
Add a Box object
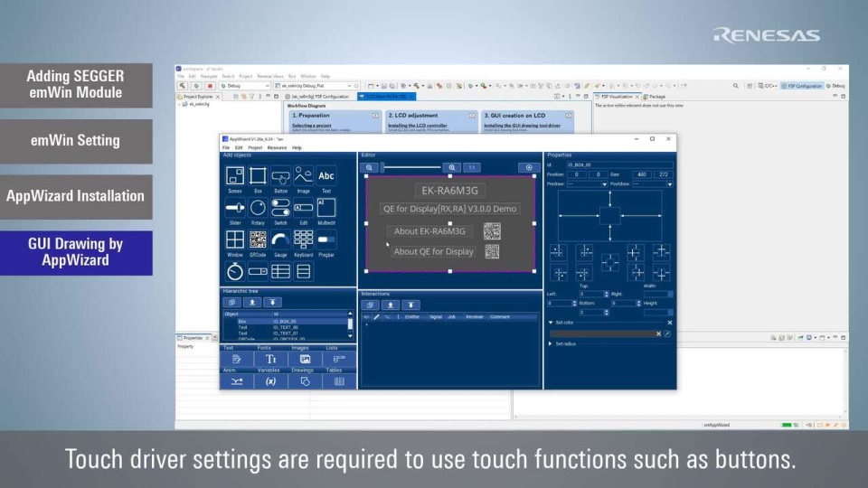coord(258,176)
